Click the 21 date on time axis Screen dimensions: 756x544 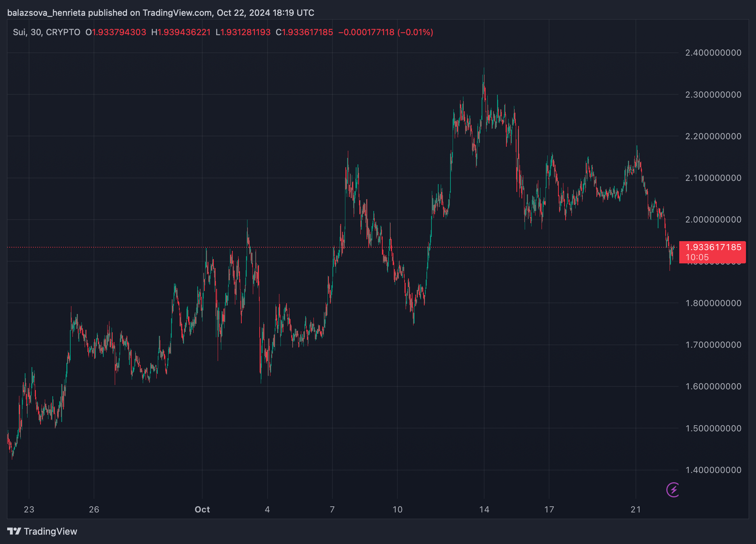click(636, 510)
